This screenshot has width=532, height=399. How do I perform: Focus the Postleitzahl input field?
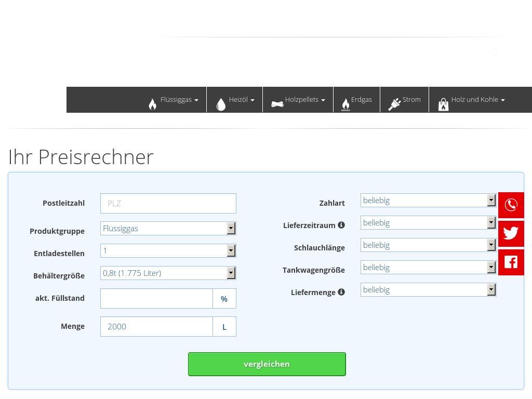168,204
